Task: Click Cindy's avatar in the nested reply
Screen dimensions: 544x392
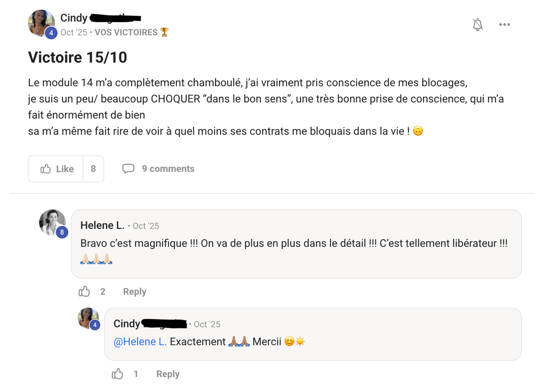Action: (x=88, y=318)
